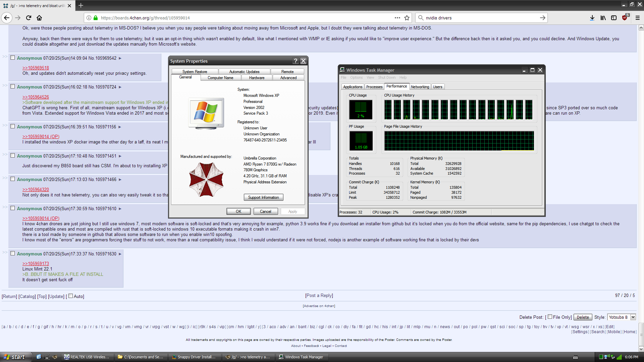Open the XP start menu
Viewport: 644px width, 362px height.
16,357
